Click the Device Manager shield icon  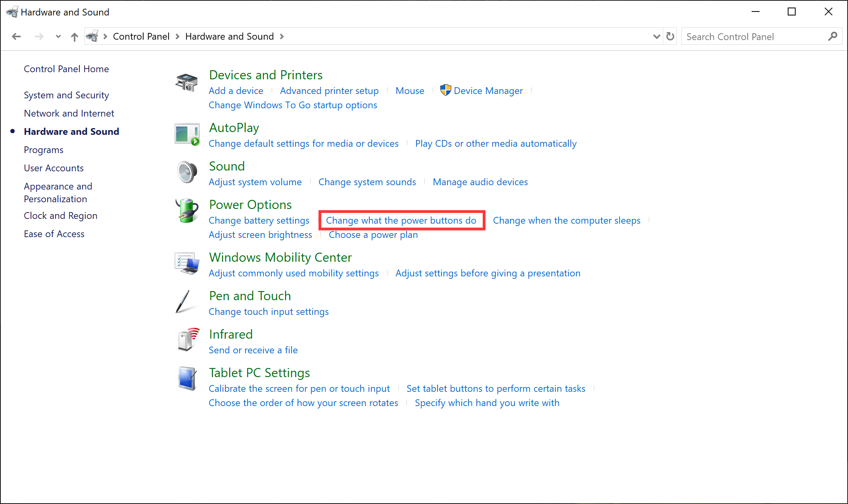point(445,90)
